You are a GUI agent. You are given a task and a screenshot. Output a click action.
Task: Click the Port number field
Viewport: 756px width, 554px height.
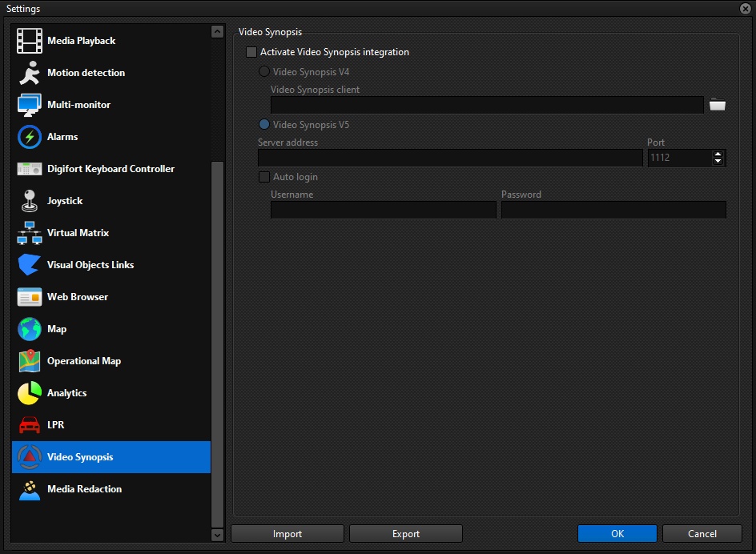(x=680, y=158)
